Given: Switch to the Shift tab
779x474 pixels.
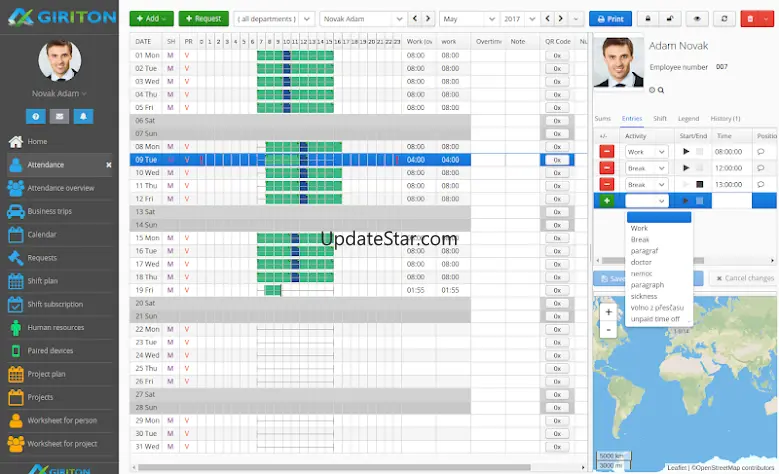Looking at the screenshot, I should tap(660, 119).
